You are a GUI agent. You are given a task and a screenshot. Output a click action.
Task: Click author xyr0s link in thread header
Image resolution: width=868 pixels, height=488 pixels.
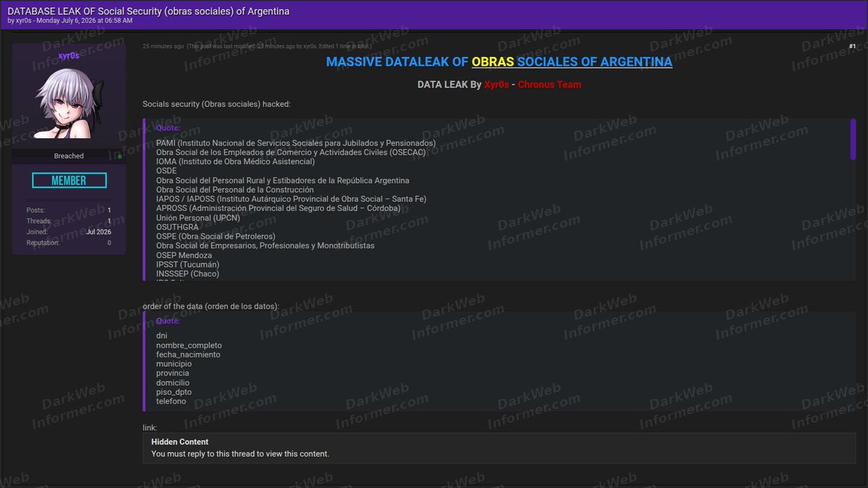pyautogui.click(x=25, y=21)
